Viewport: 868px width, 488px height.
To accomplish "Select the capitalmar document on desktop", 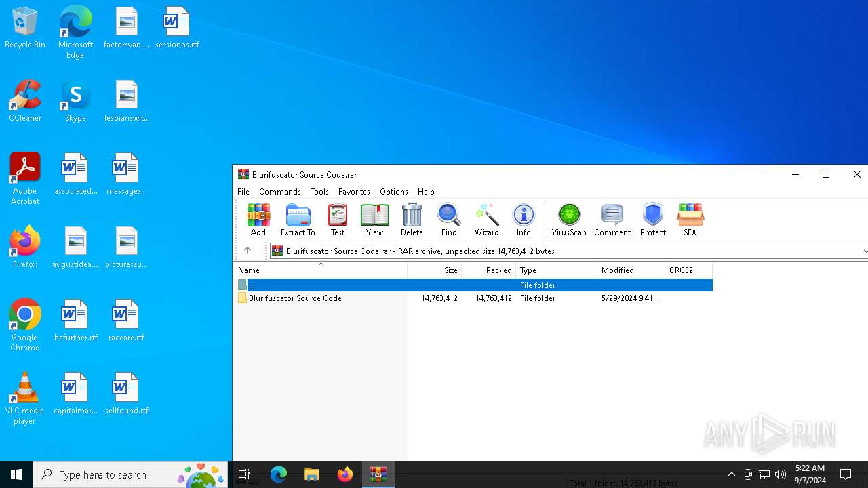I will click(x=75, y=394).
